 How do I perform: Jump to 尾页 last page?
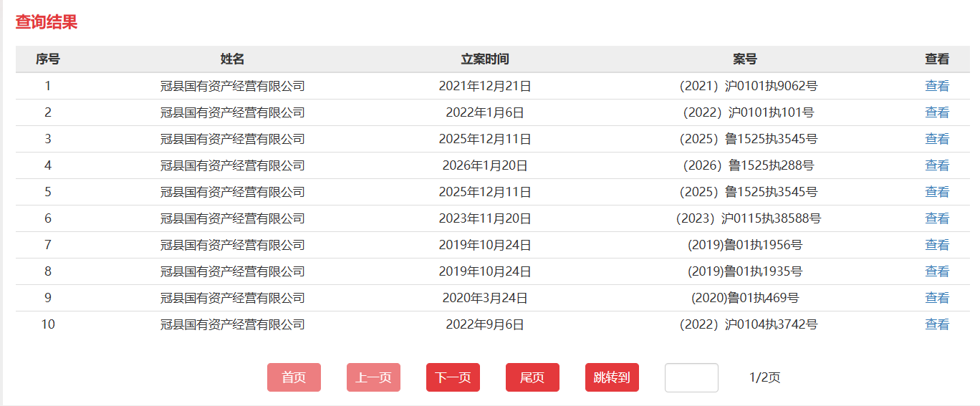coord(532,377)
